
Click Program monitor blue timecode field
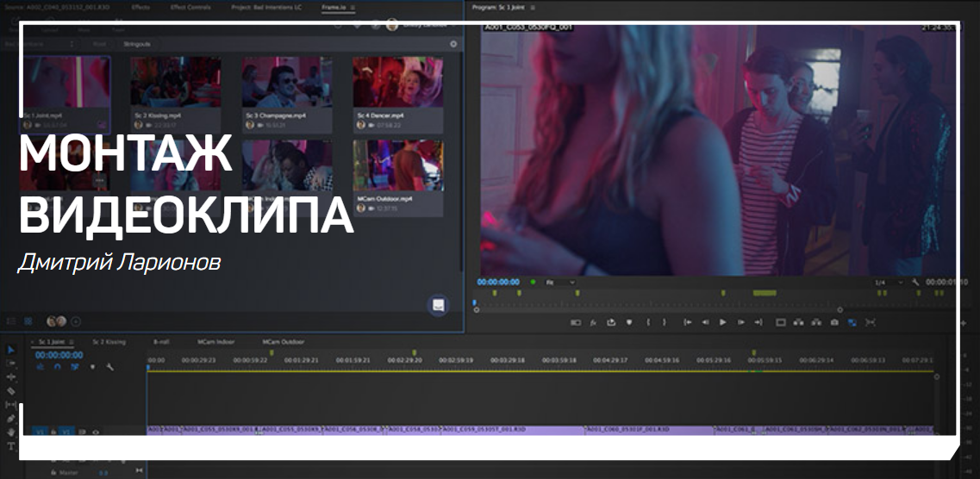[x=498, y=282]
